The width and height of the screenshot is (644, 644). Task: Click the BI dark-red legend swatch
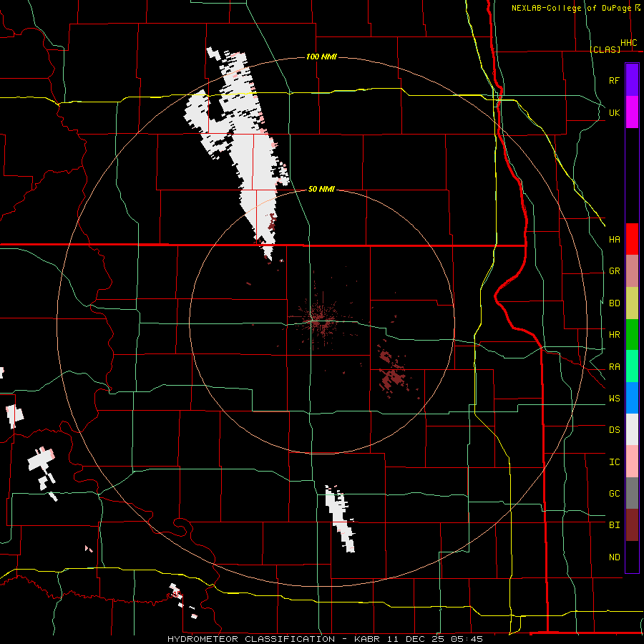click(x=632, y=525)
